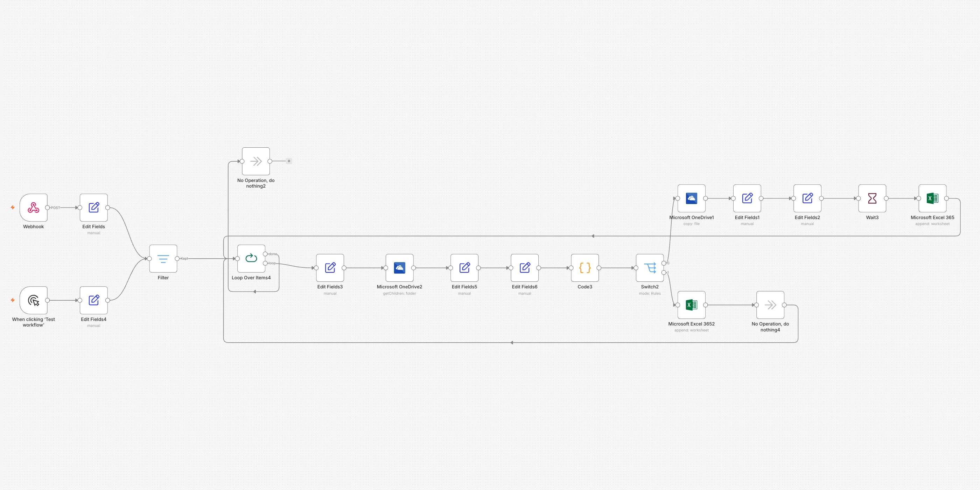
Task: Click the 'Filter' label text
Action: point(163,278)
